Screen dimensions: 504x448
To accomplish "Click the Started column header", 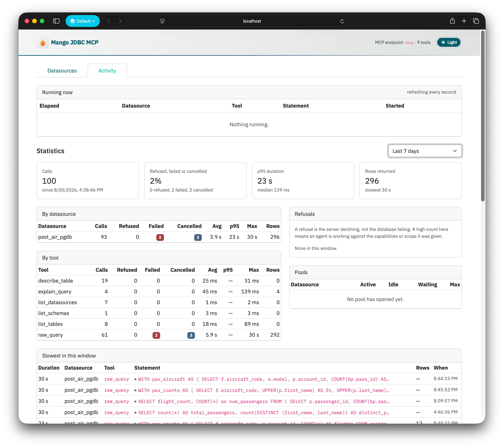I will coord(395,106).
